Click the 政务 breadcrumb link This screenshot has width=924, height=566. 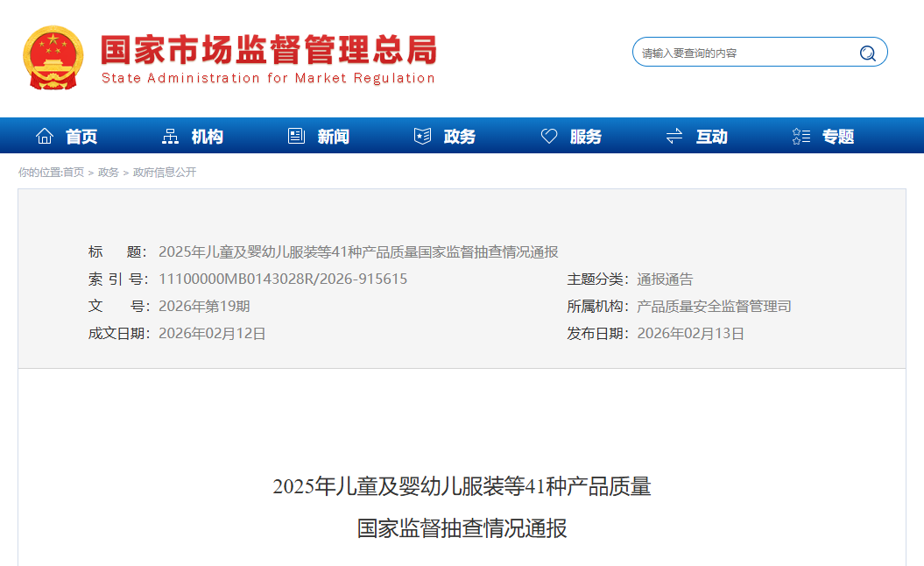coord(106,173)
